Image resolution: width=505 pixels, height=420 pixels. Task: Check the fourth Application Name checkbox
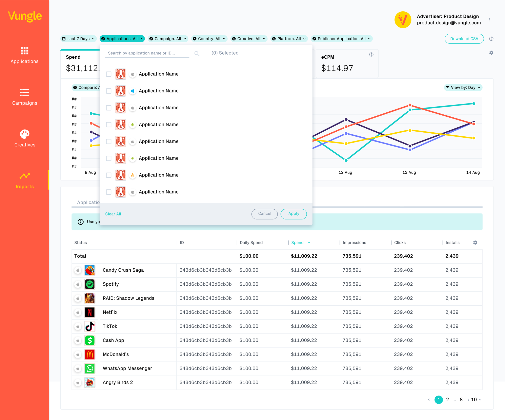pos(109,125)
